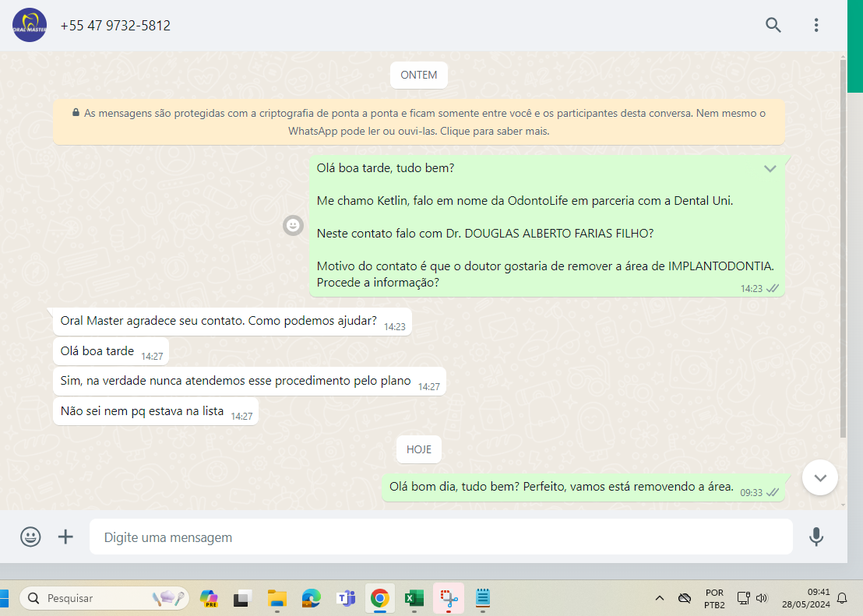Switch to Google Chrome on taskbar
Image resolution: width=863 pixels, height=616 pixels.
[x=380, y=598]
